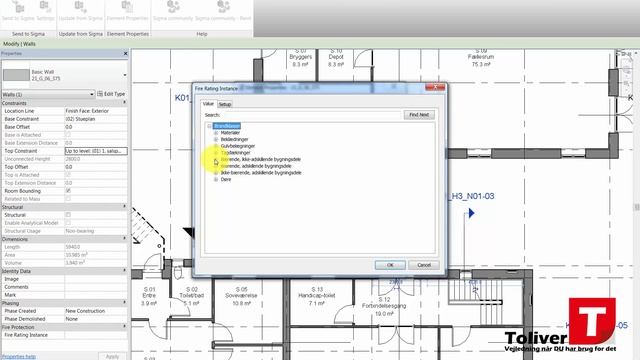Image resolution: width=640 pixels, height=360 pixels.
Task: Click the Top Offset value field
Action: (x=96, y=167)
